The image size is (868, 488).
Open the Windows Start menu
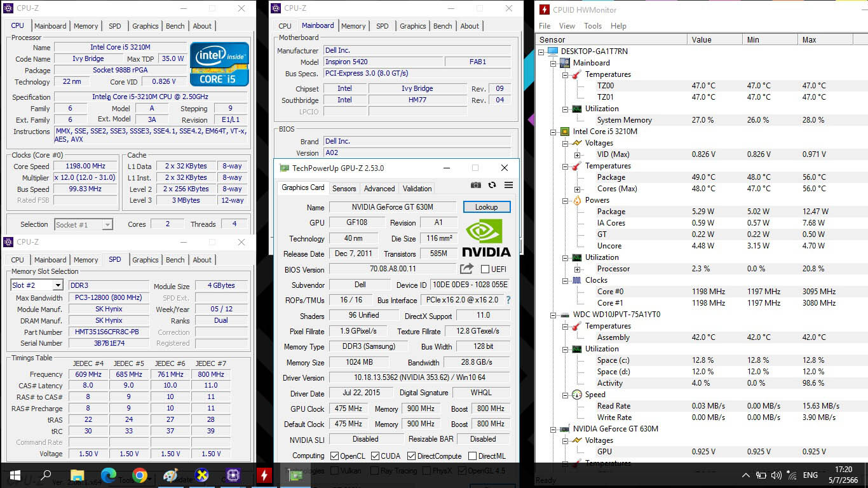14,475
